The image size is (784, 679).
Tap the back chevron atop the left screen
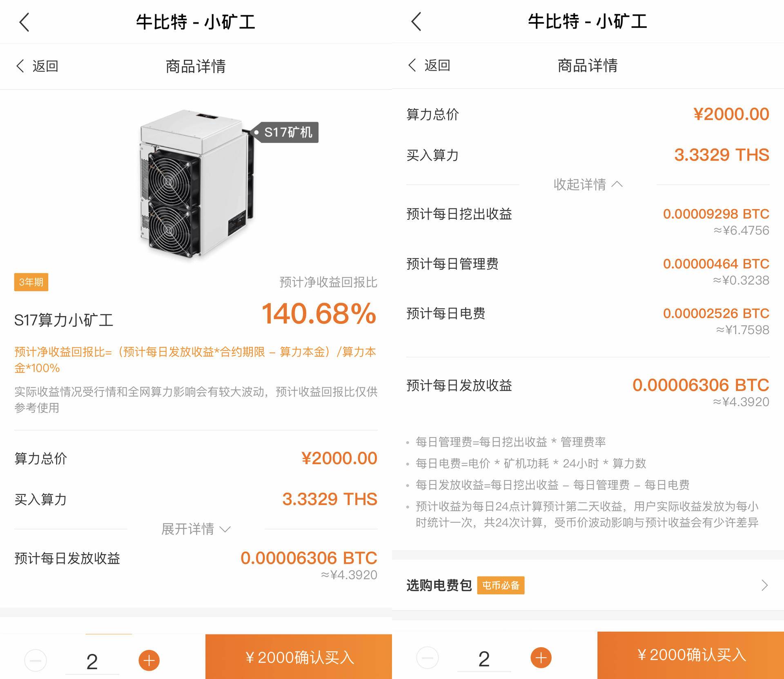pos(24,22)
